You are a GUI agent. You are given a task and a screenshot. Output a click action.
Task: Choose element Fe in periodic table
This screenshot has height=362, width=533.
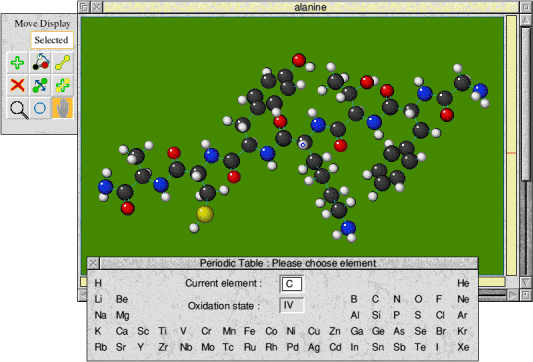tap(250, 331)
